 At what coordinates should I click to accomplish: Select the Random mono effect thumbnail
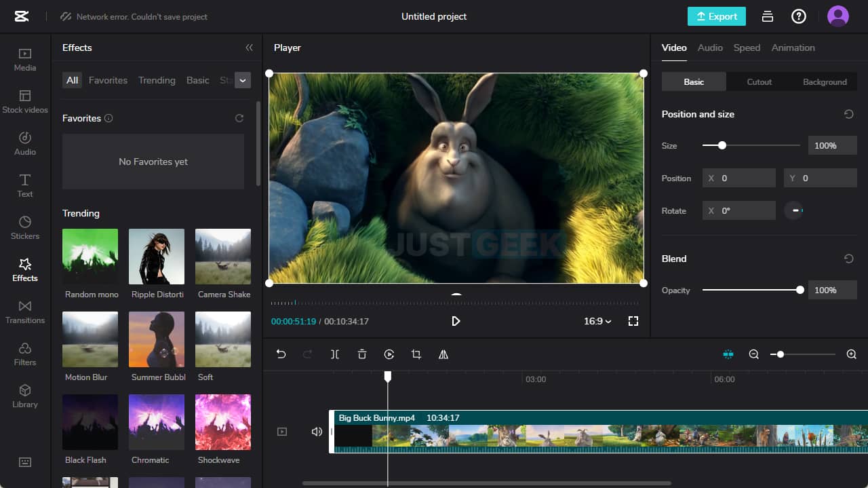90,257
